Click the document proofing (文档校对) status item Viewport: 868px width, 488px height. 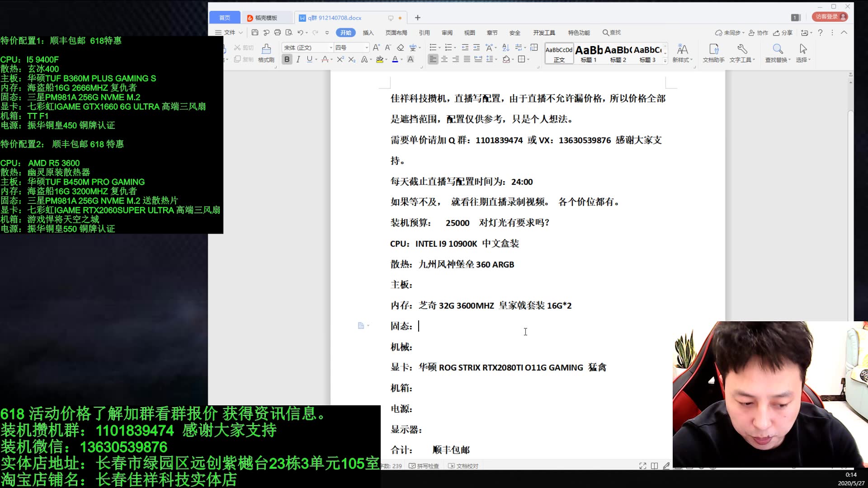(463, 466)
